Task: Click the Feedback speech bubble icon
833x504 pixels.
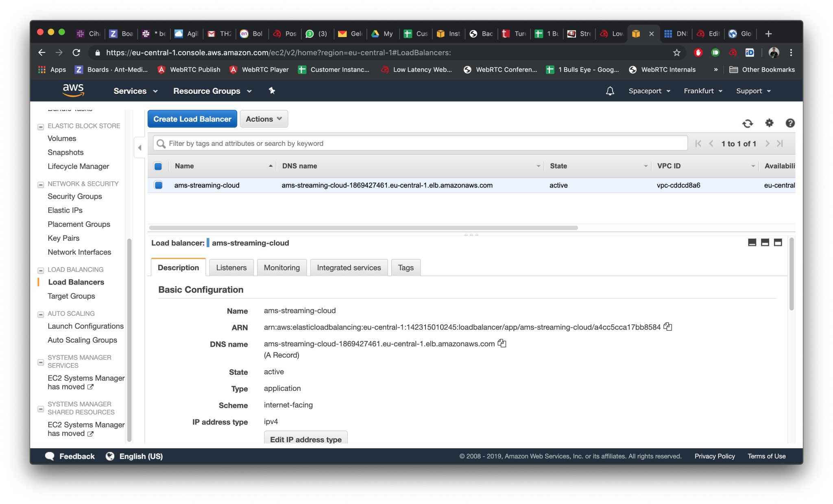Action: tap(50, 456)
